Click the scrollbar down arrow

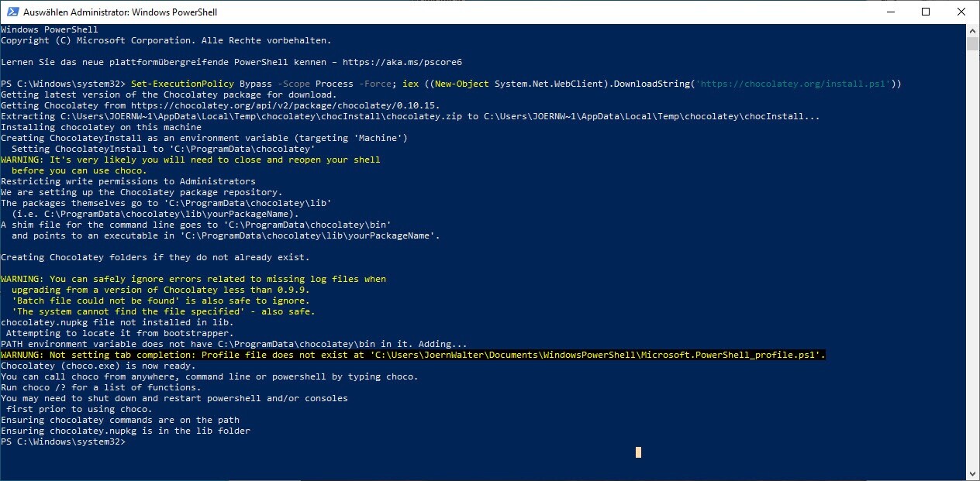click(972, 474)
